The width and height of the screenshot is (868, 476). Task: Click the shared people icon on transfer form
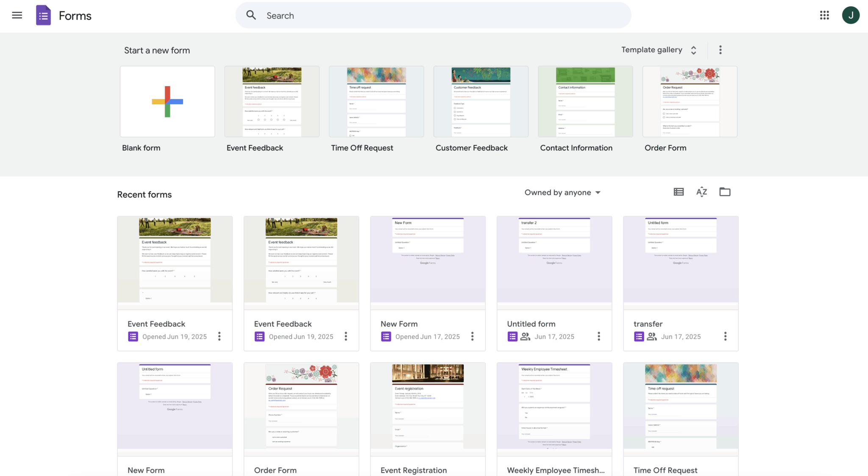(x=651, y=336)
